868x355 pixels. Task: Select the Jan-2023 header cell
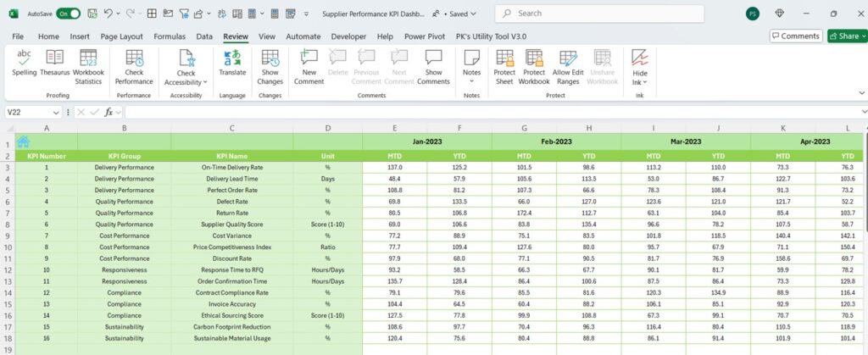coord(427,141)
